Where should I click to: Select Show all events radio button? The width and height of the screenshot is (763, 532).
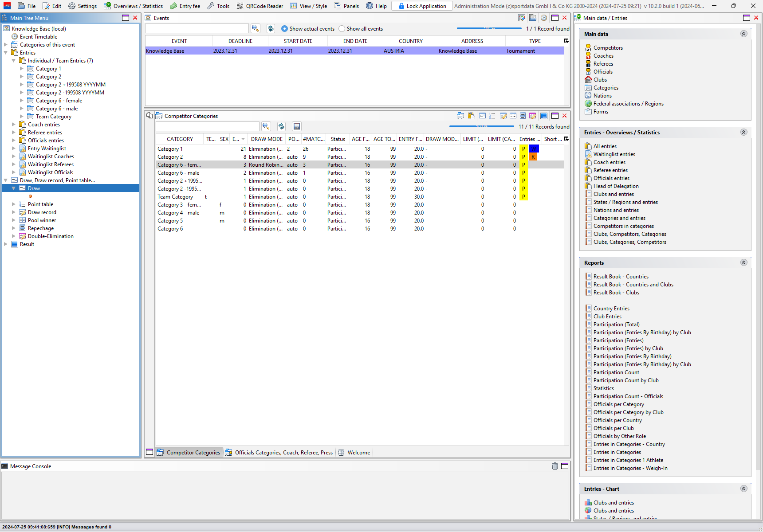pos(342,28)
